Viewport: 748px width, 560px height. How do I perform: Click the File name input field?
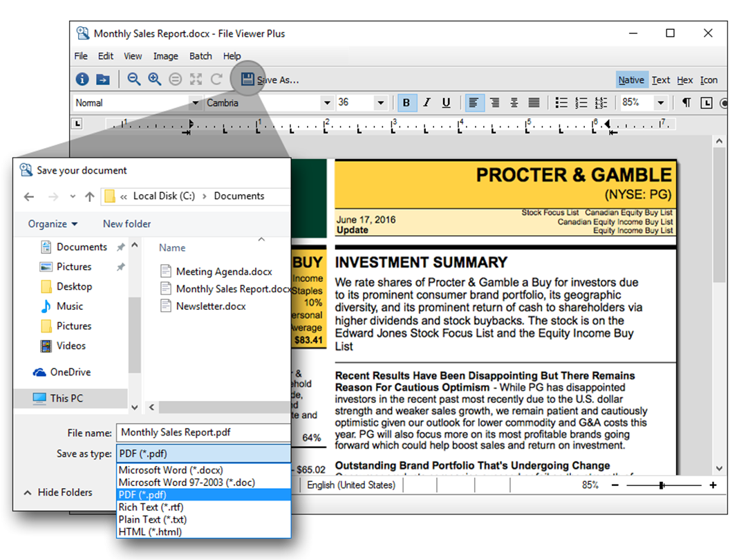click(204, 433)
